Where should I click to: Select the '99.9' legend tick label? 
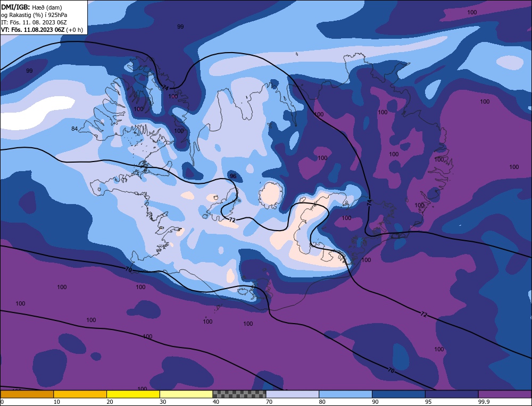[484, 402]
